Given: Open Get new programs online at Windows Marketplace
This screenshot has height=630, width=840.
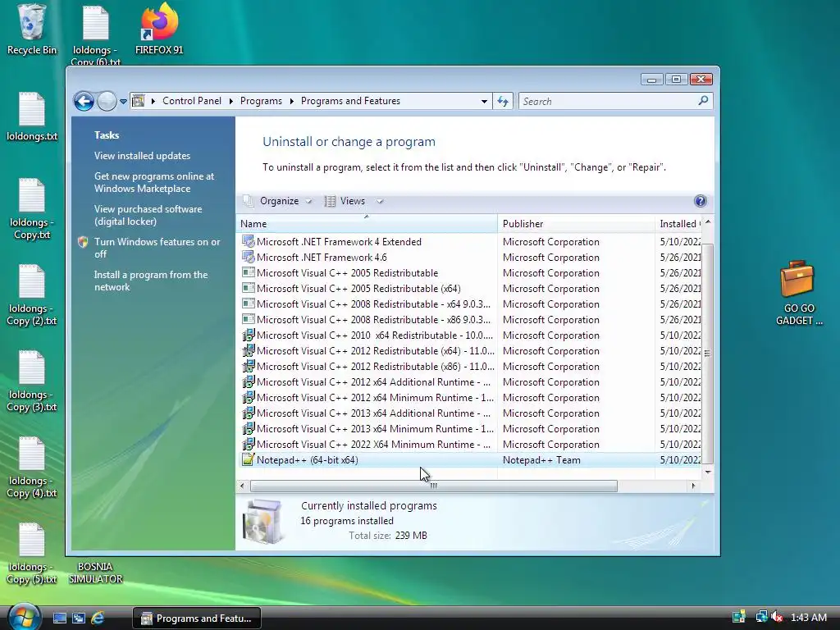Looking at the screenshot, I should tap(154, 182).
